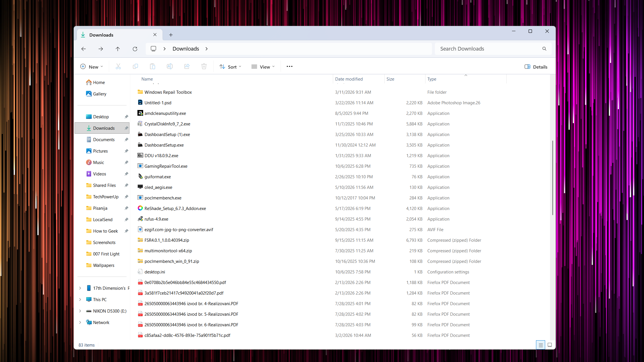This screenshot has height=362, width=644.
Task: Toggle the Details pane button
Action: (x=536, y=67)
